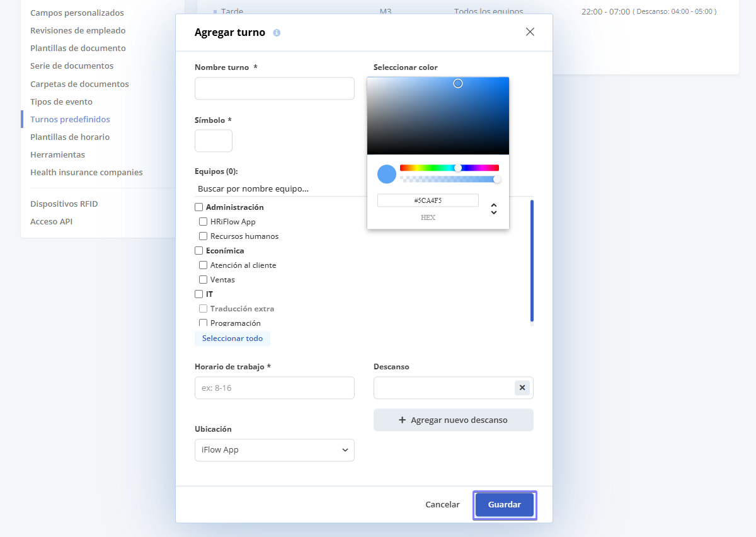Image resolution: width=756 pixels, height=537 pixels.
Task: Open Carpetas de documentos in the sidebar
Action: 79,84
